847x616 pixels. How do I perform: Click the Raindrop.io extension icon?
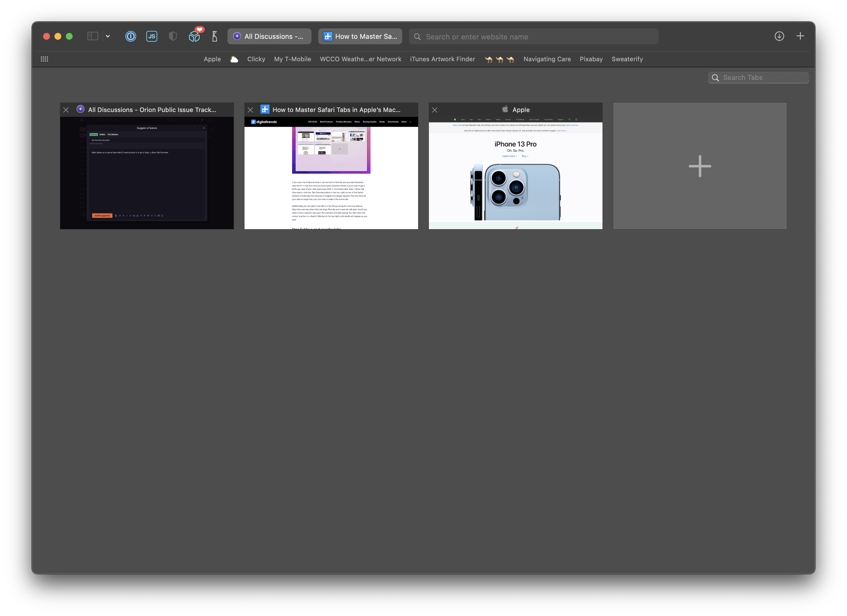(195, 36)
